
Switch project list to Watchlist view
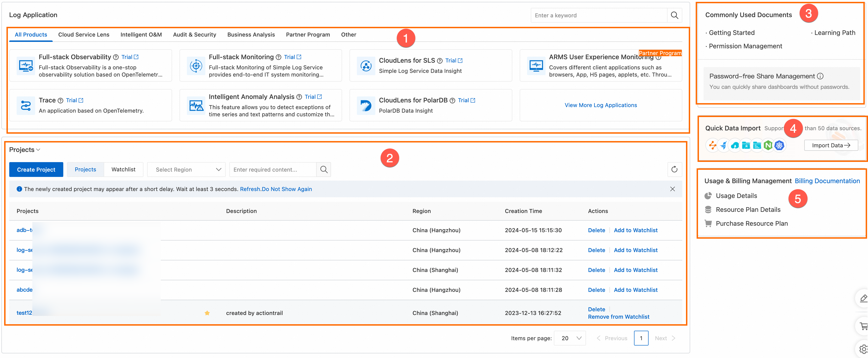[x=123, y=169]
